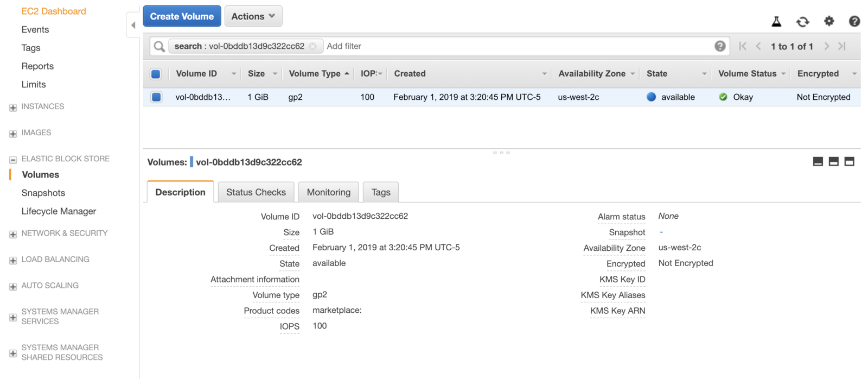Collapse the ELASTIC BLOCK STORE section
Viewport: 868px width, 379px height.
pos(13,160)
